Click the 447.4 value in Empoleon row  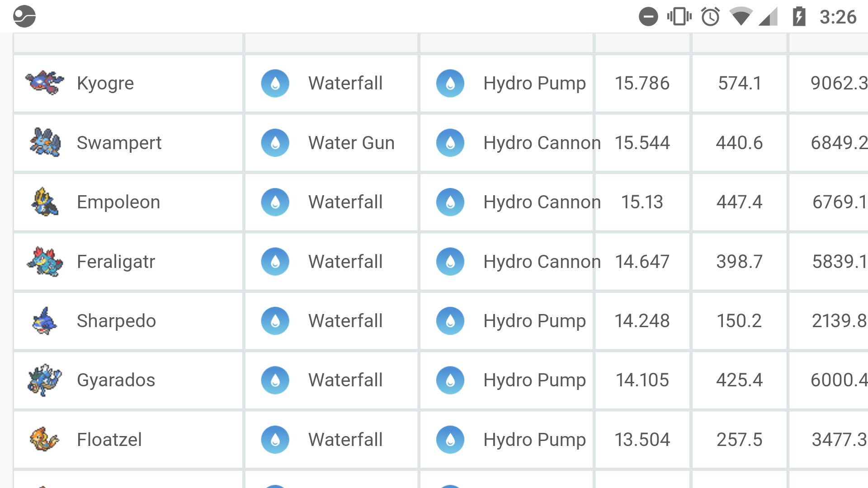point(740,202)
